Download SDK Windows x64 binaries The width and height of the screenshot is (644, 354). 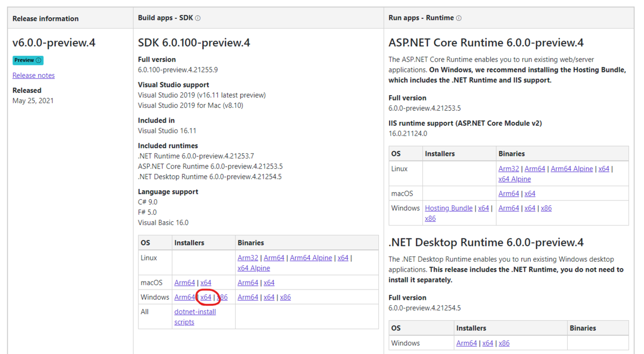pyautogui.click(x=269, y=297)
